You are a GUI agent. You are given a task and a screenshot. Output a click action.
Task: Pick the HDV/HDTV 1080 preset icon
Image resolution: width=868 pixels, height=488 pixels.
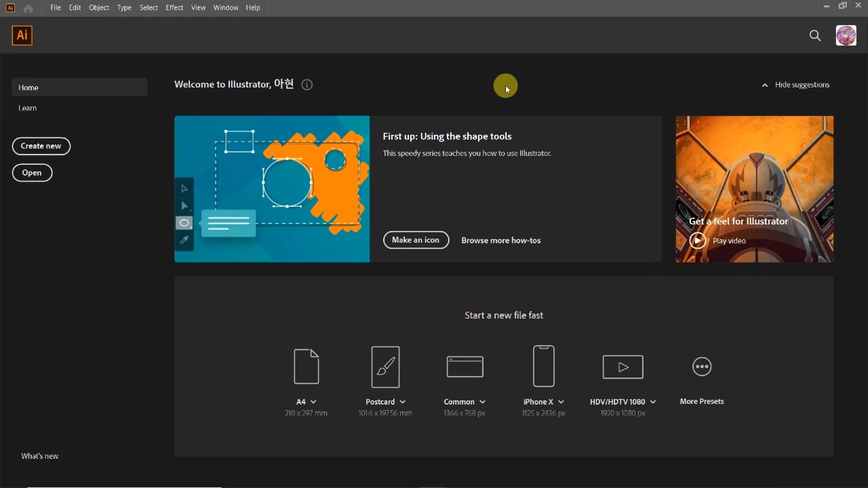coord(623,367)
